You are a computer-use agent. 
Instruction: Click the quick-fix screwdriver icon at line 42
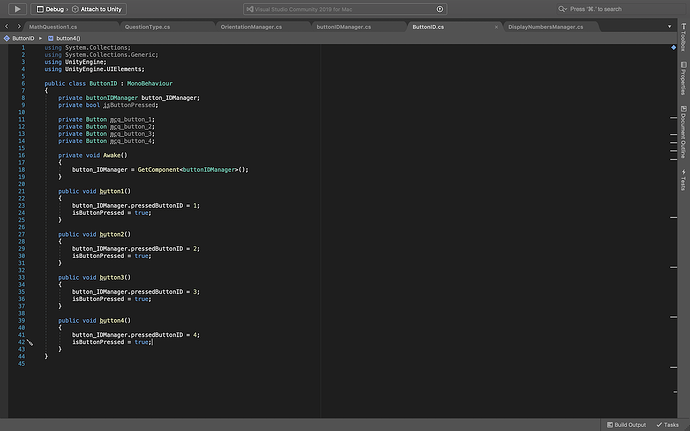coord(30,342)
